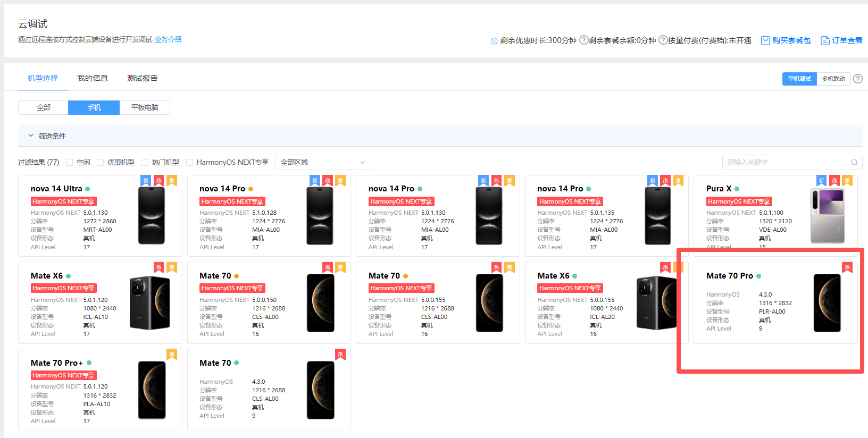The height and width of the screenshot is (438, 868).
Task: Check the 优惠机型 checkbox
Action: pyautogui.click(x=100, y=163)
